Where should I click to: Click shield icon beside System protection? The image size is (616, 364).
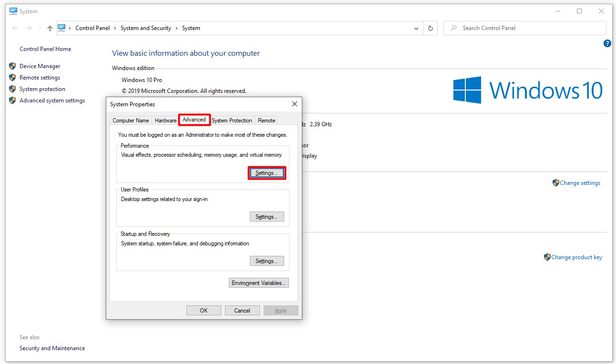click(12, 89)
